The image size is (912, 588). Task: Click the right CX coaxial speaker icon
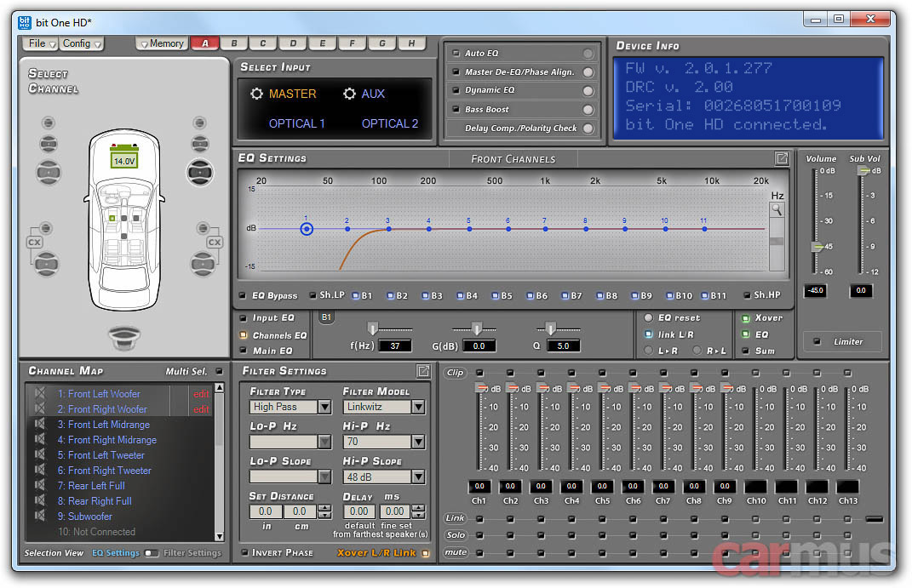tap(215, 243)
